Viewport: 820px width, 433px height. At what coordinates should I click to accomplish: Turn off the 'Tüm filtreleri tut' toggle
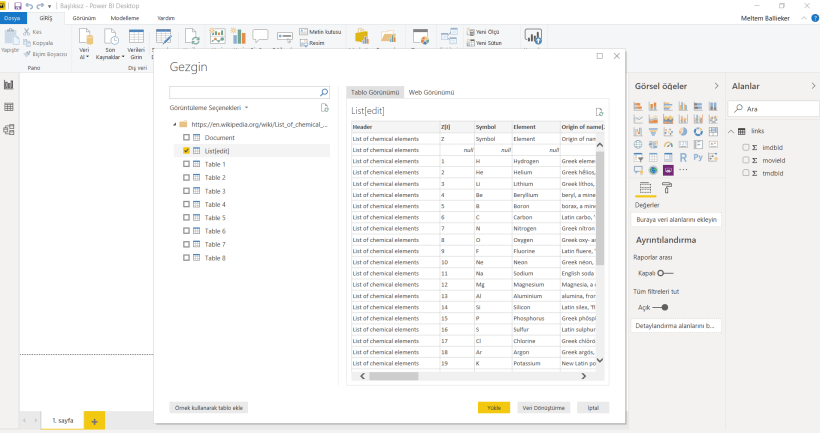click(x=658, y=307)
